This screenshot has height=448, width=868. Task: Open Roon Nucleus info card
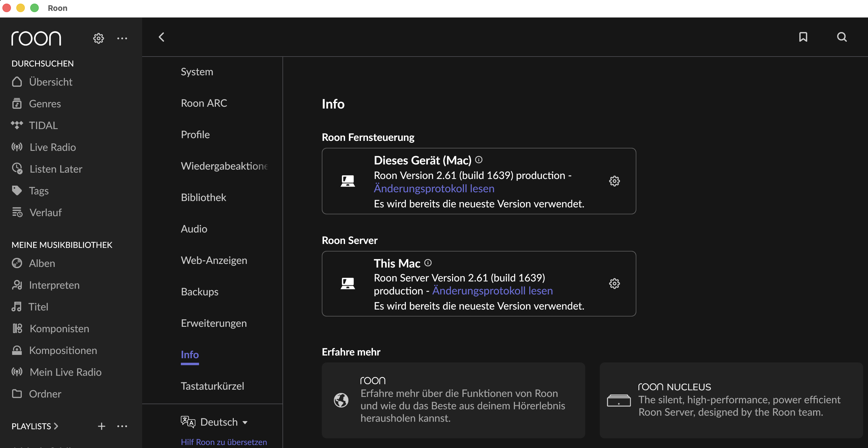730,400
